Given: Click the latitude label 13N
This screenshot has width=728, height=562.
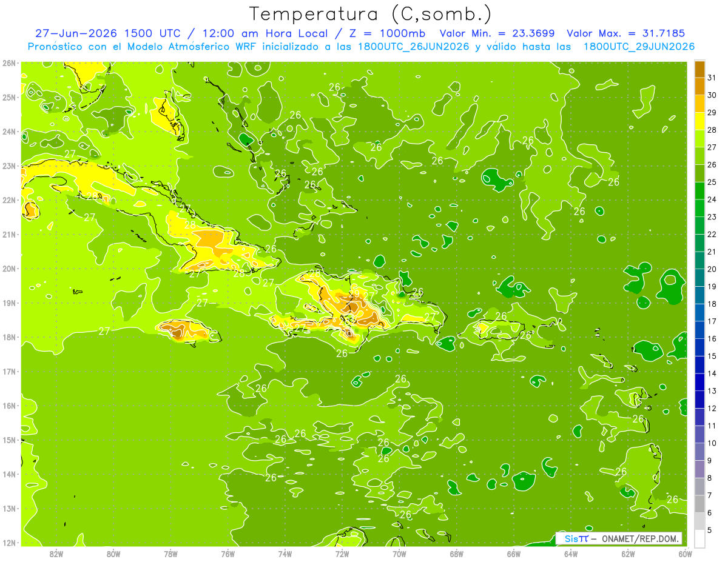Looking at the screenshot, I should pos(9,508).
